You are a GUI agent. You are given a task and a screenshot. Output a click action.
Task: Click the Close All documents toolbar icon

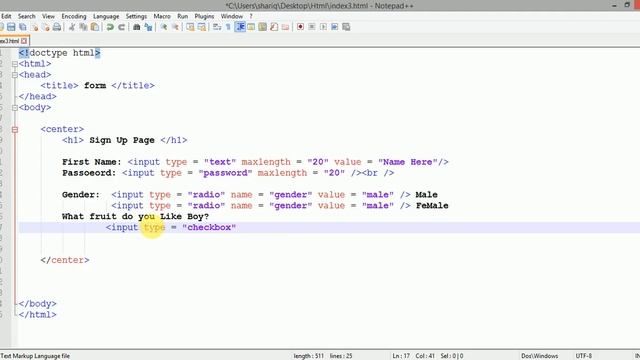(x=46, y=27)
